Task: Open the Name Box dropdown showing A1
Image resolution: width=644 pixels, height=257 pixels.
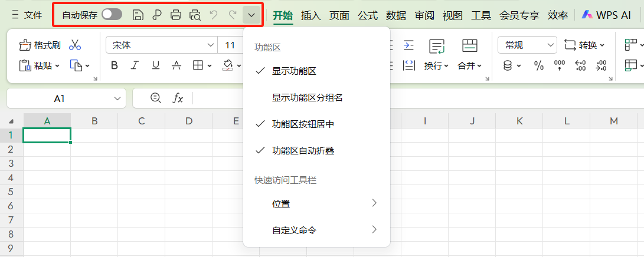Action: (117, 98)
